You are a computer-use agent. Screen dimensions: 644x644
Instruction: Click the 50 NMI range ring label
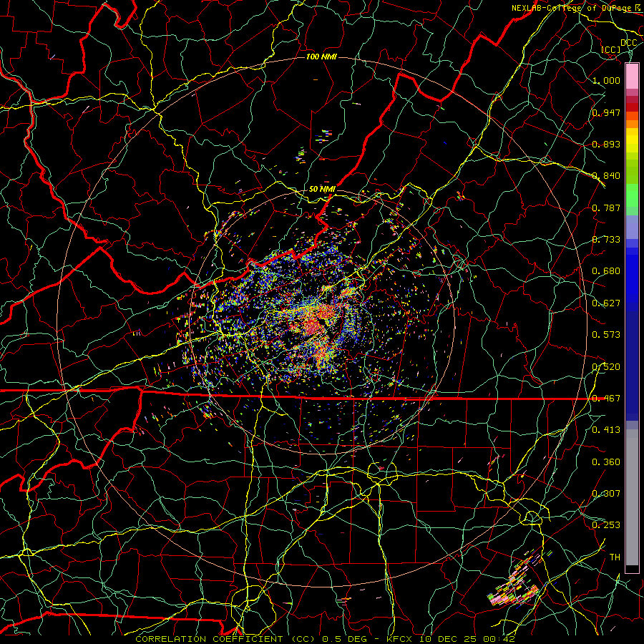point(323,189)
